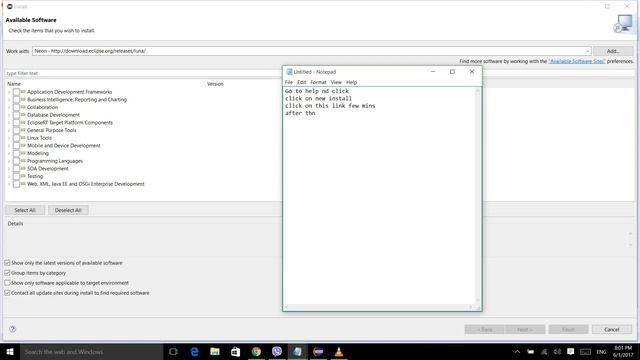
Task: Expand Web, XML, Java EE and OSGi node
Action: pyautogui.click(x=9, y=184)
